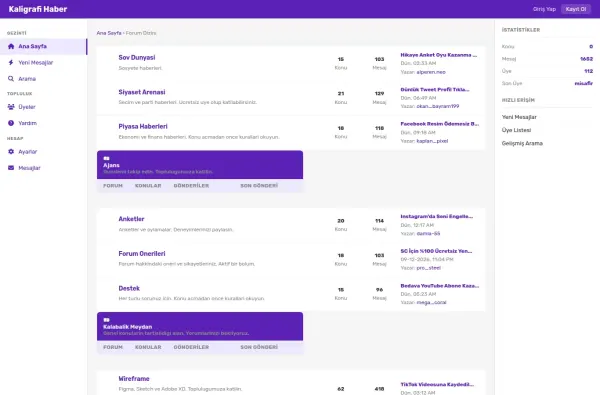The width and height of the screenshot is (600, 395).
Task: Click the people icon beside Üyeler
Action: coord(11,107)
